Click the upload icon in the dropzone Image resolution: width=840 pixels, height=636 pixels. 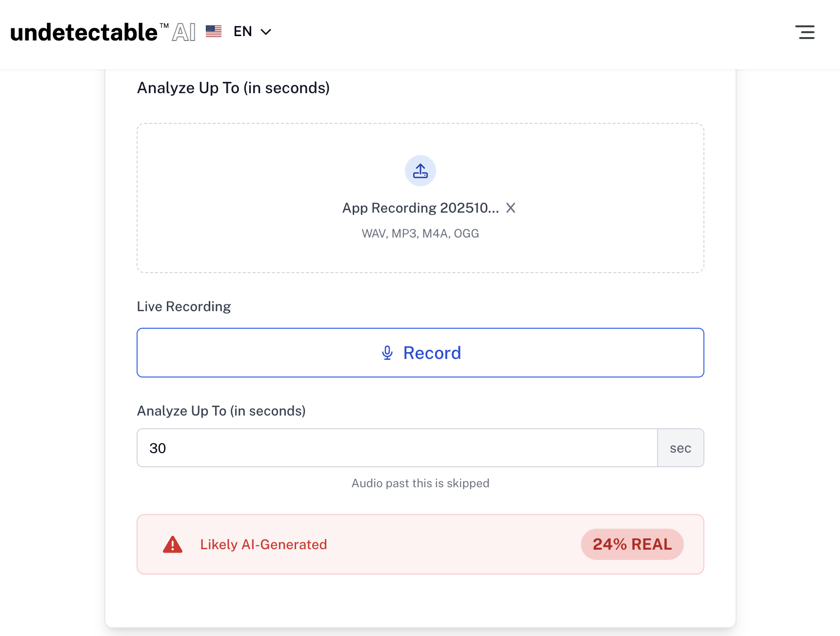click(x=420, y=171)
